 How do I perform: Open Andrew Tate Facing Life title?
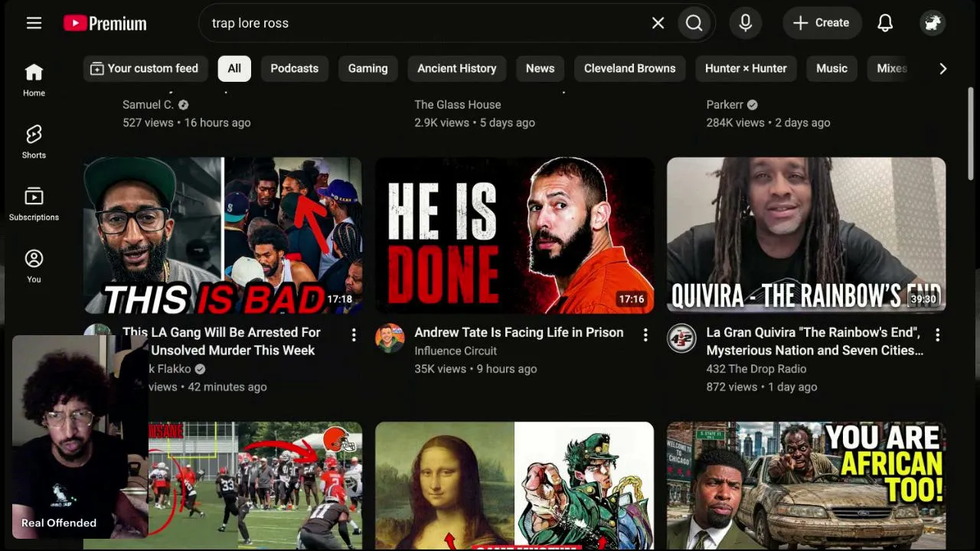519,332
